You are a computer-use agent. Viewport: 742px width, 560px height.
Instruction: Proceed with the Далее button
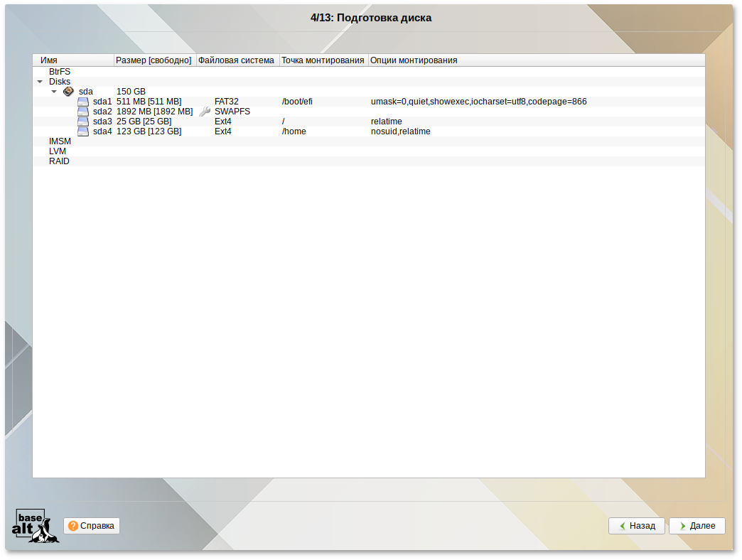[x=697, y=526]
